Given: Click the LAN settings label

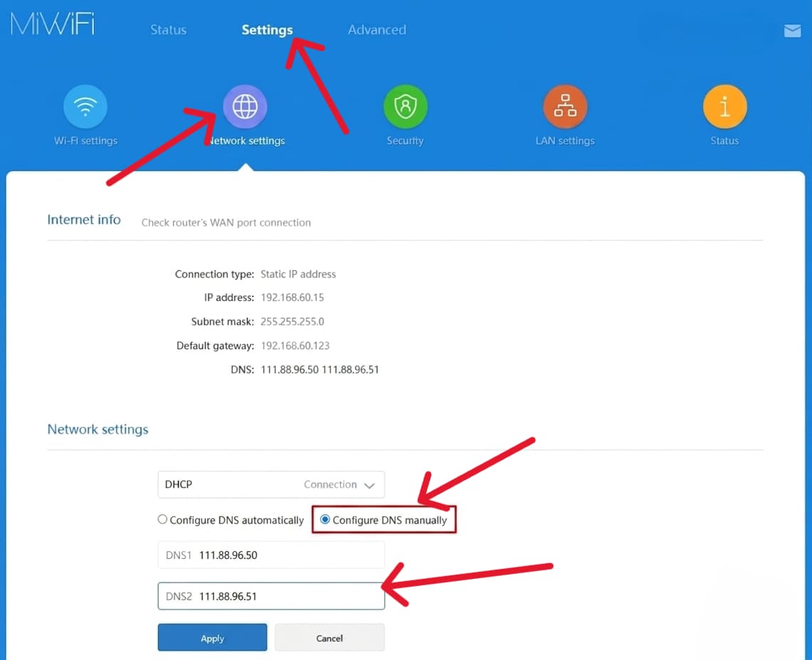Looking at the screenshot, I should pos(565,141).
